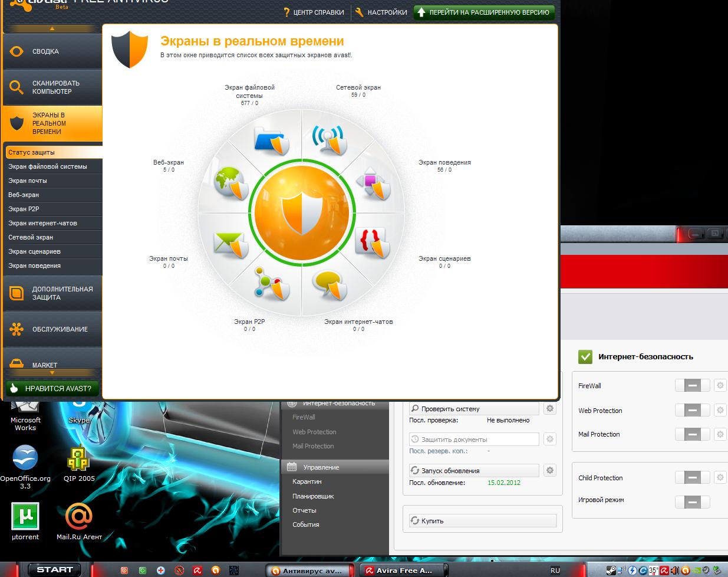Select the µtorrent desktop icon
This screenshot has width=728, height=577.
(25, 522)
